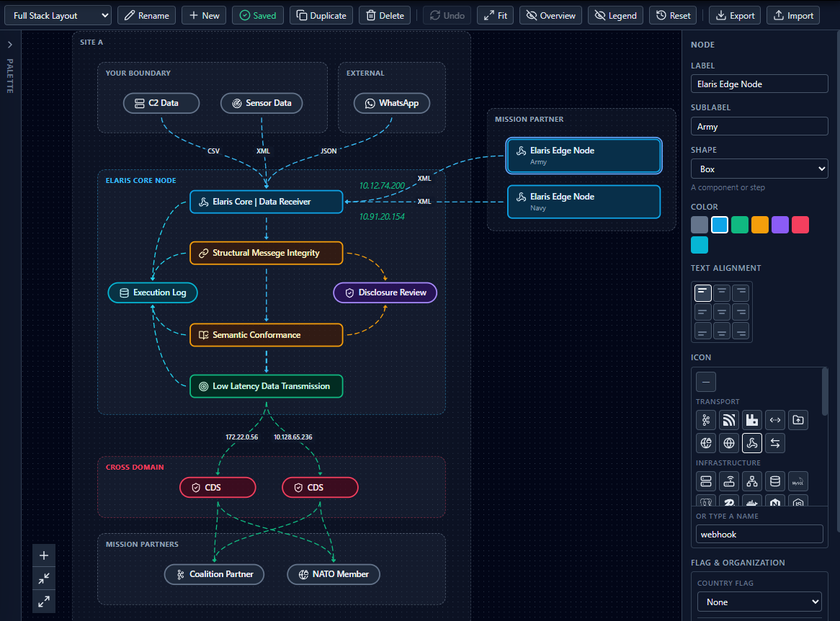Import a diagram

click(793, 16)
